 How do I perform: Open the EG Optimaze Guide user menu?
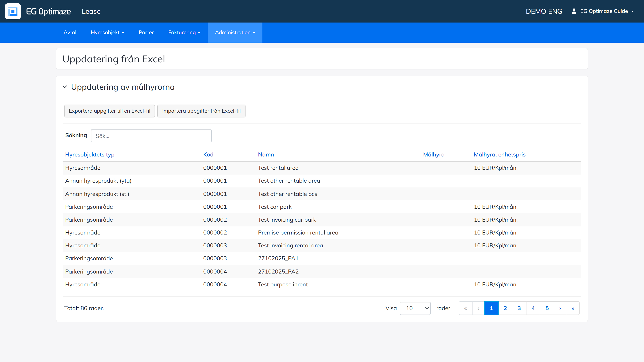click(607, 11)
